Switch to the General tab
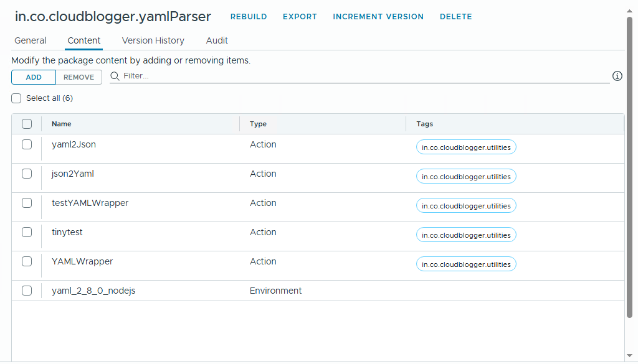This screenshot has width=638, height=364. [x=31, y=40]
